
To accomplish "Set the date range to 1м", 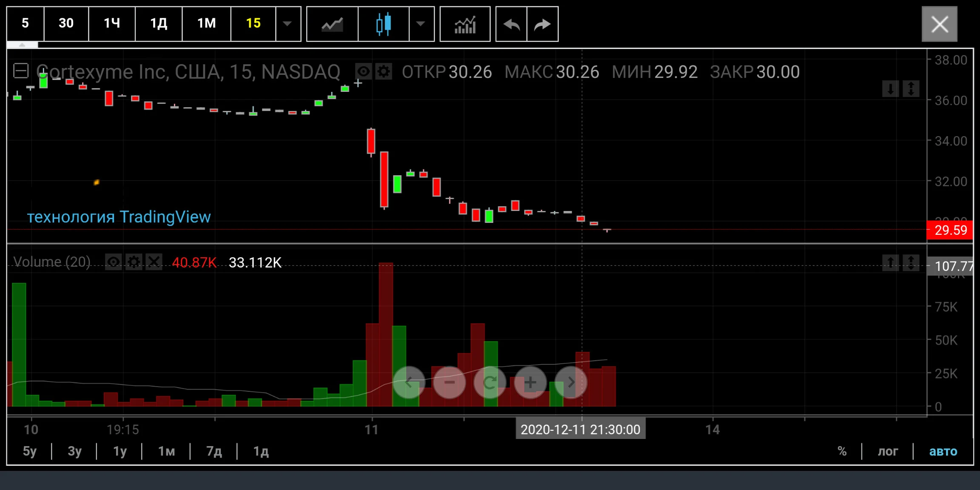I will click(x=166, y=451).
